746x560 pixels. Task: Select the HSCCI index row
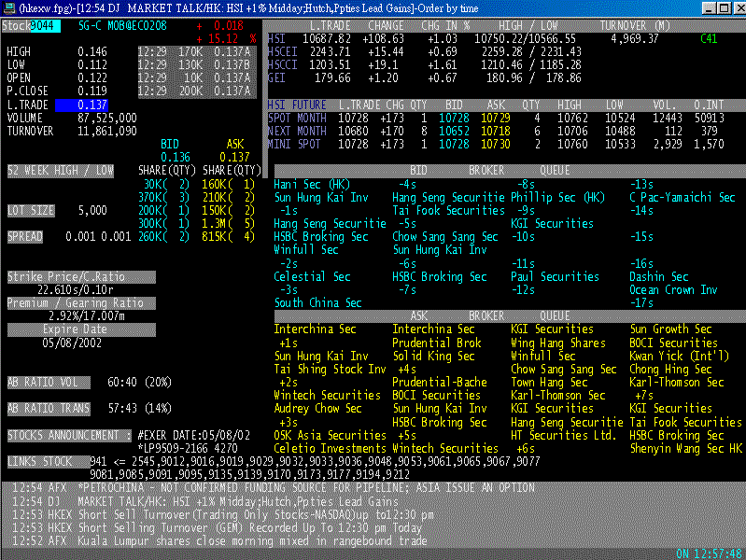click(425, 64)
